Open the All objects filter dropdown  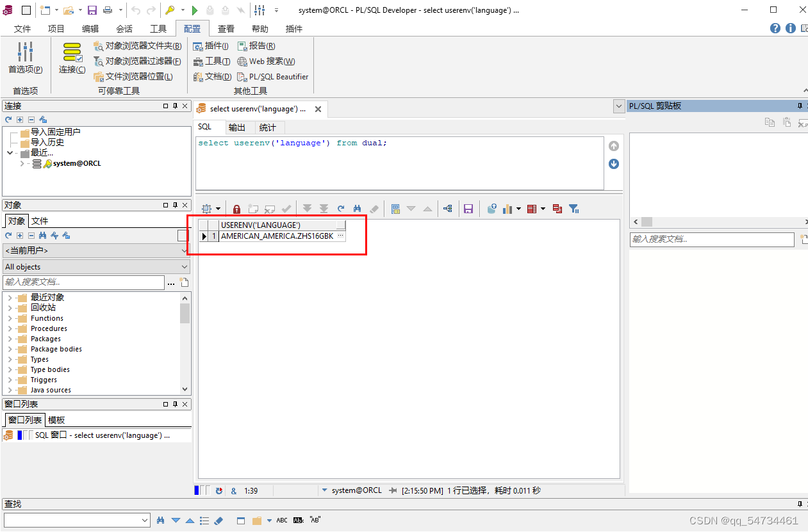pos(185,267)
